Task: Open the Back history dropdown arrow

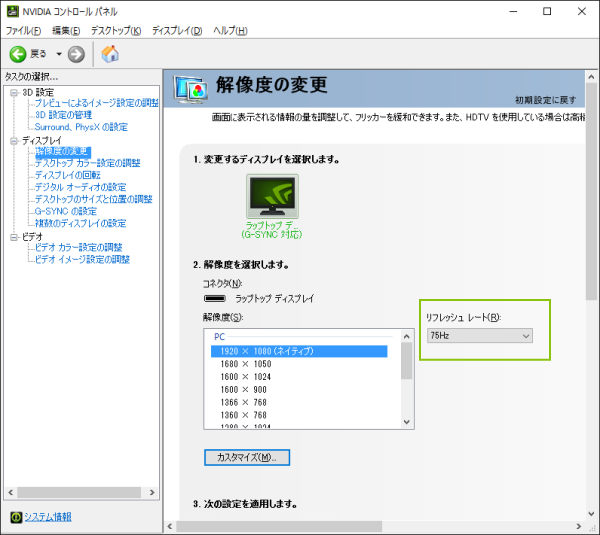Action: click(x=59, y=54)
